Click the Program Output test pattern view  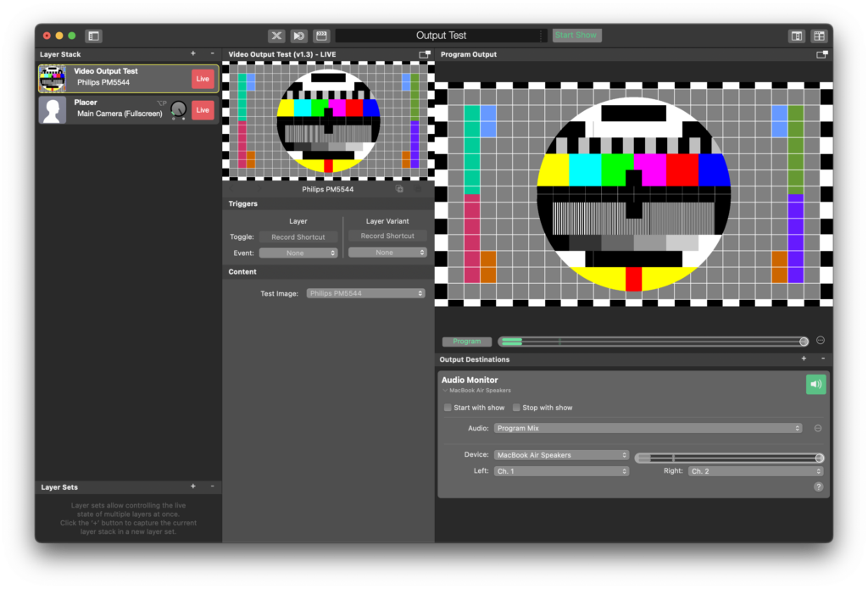point(634,194)
